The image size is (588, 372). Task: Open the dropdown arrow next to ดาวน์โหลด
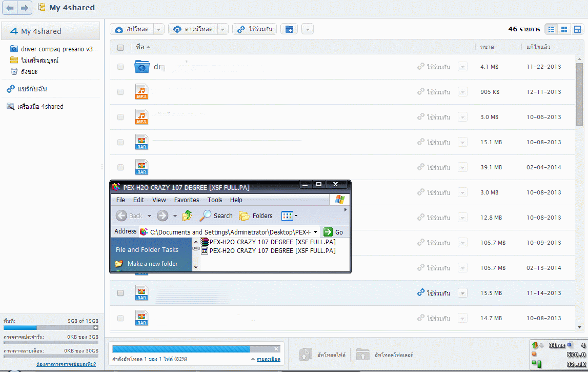point(223,29)
